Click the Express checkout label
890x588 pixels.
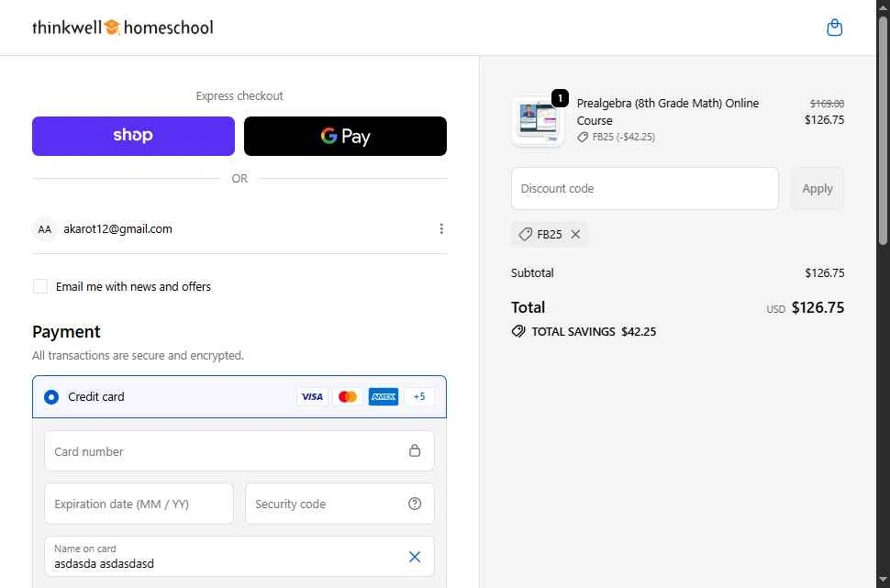[239, 96]
